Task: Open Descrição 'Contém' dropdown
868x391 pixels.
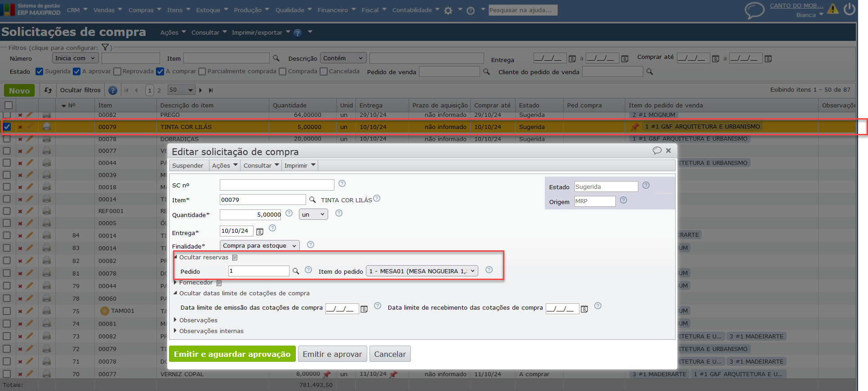Action: (343, 58)
